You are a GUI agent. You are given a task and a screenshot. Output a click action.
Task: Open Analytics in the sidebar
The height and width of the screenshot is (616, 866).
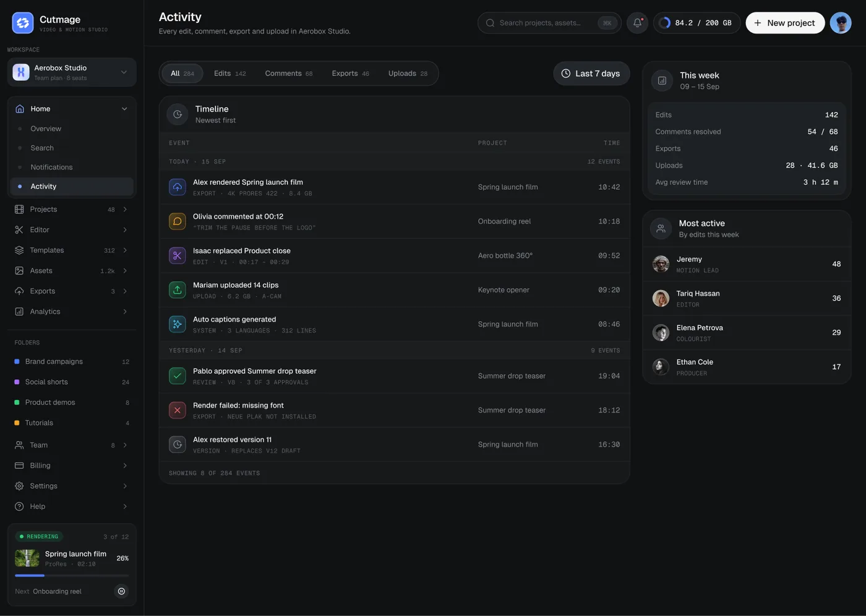pos(72,312)
